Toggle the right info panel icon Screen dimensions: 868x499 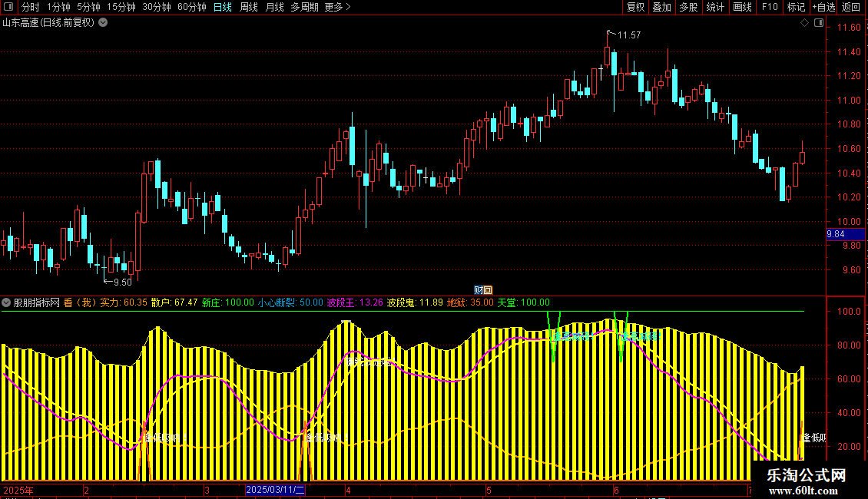pyautogui.click(x=819, y=23)
